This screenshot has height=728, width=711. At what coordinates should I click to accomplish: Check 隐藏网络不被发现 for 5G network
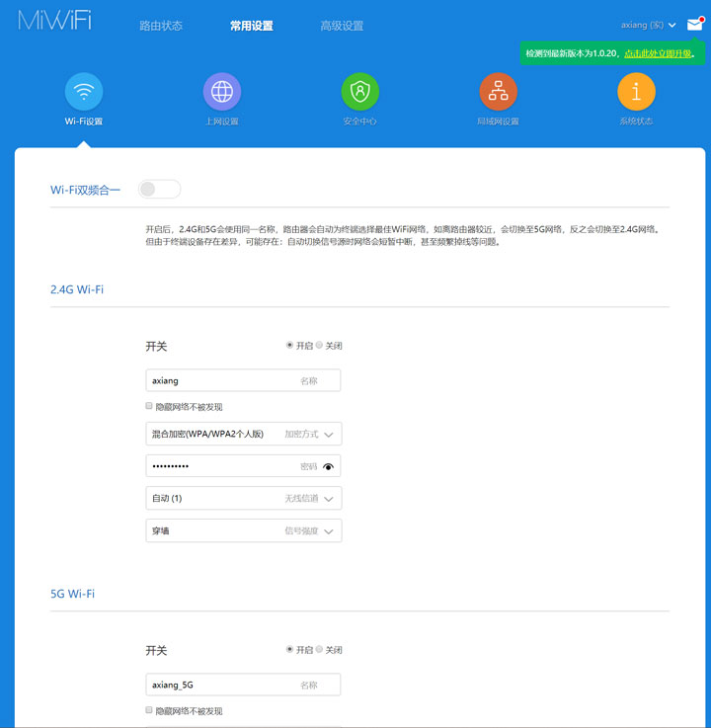coord(149,710)
